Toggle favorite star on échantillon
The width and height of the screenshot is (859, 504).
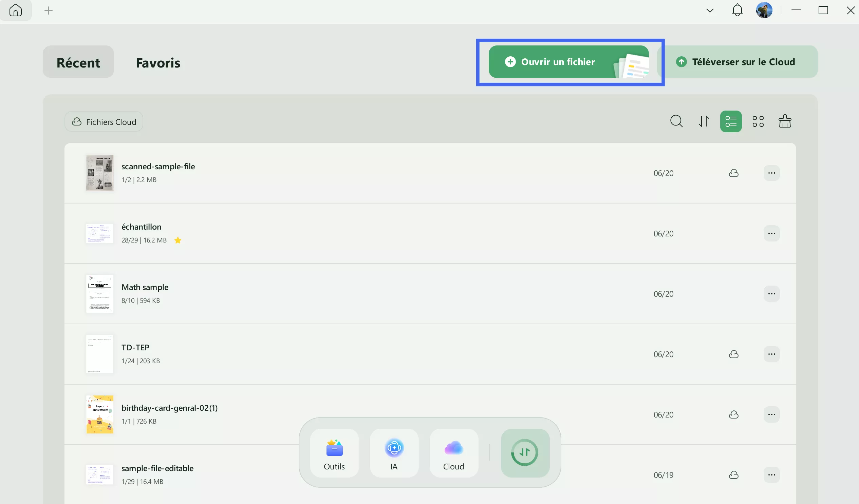(x=178, y=240)
